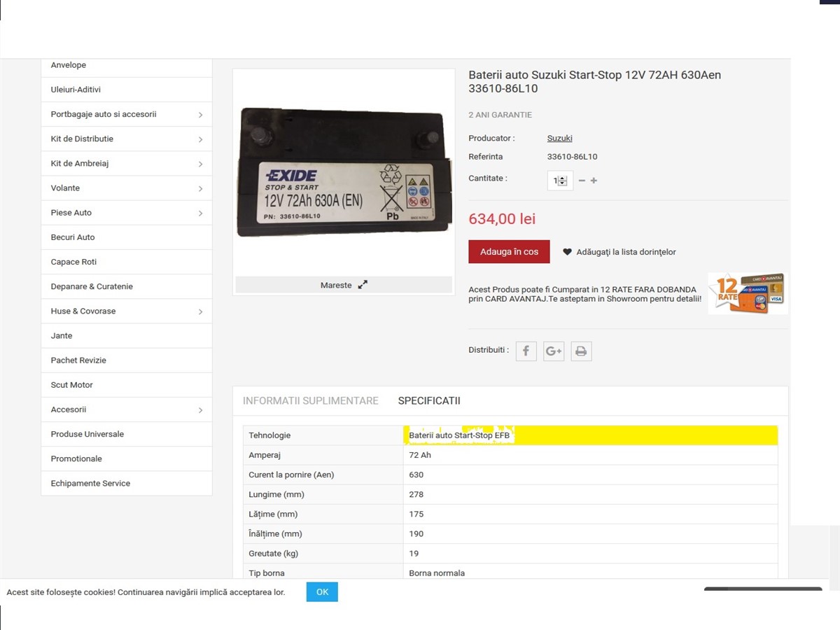The image size is (840, 630).
Task: Open the Echipamente Service category
Action: 90,483
